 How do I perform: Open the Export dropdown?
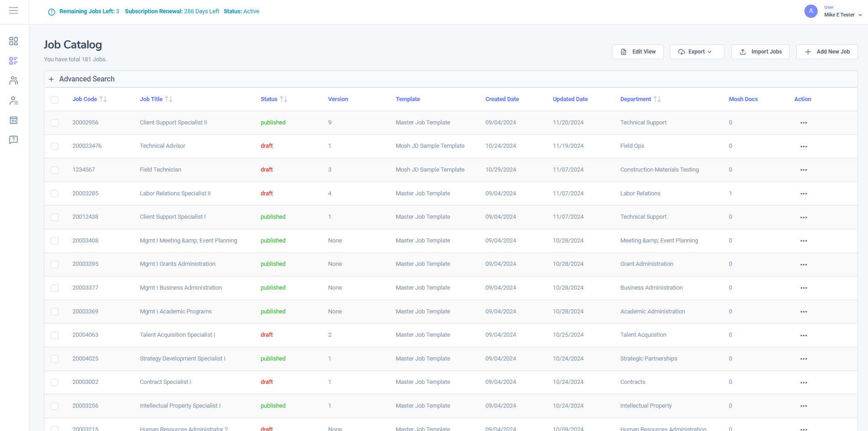(697, 52)
